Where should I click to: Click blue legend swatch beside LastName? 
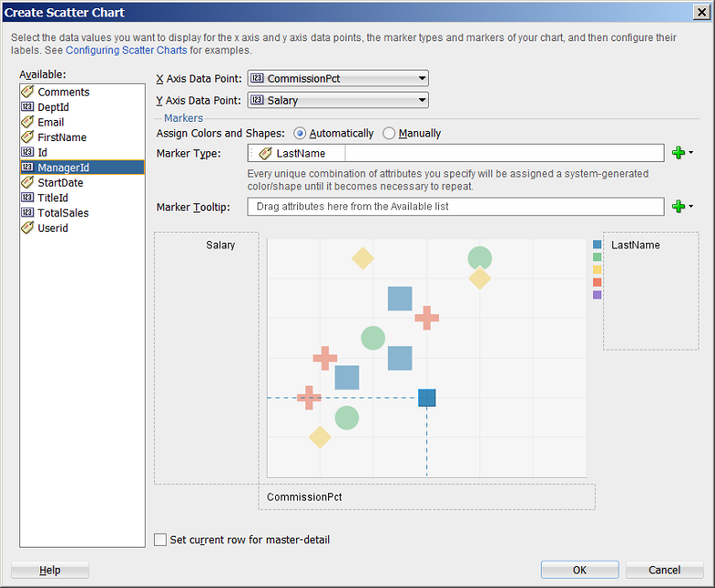[x=597, y=245]
